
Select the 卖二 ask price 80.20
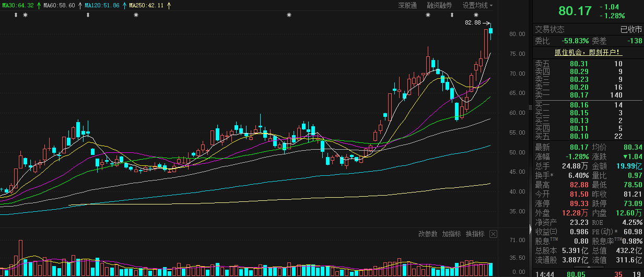(x=579, y=87)
